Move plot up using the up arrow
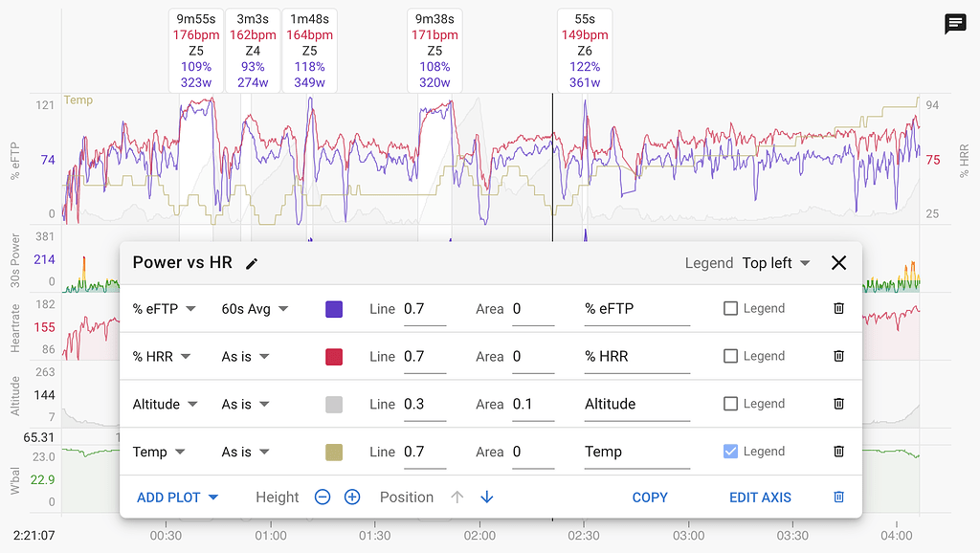Screen dimensions: 980x553 [x=457, y=497]
